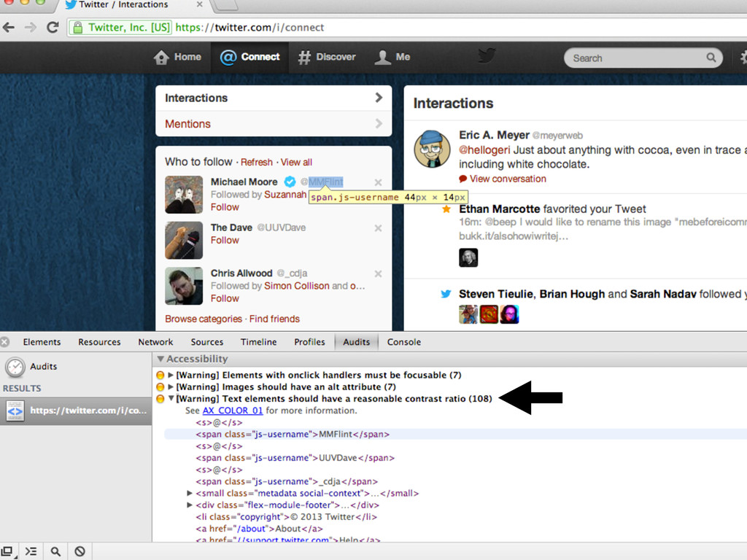Screen dimensions: 747x560
Task: Click The Dave's avatar thumbnail
Action: tap(184, 240)
